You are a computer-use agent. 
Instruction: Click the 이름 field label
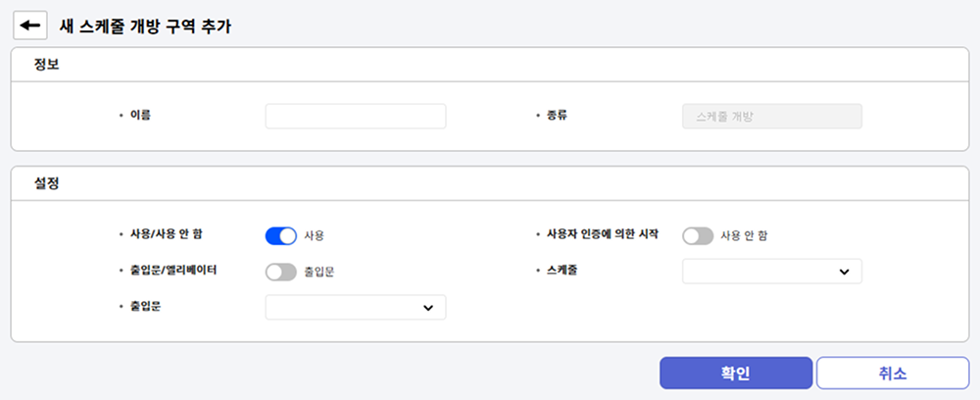(x=140, y=115)
